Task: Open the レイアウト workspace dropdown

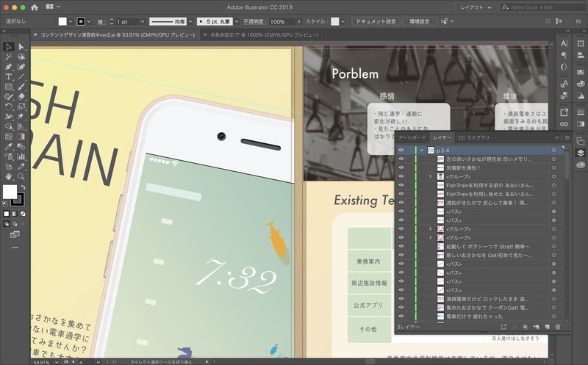Action: (476, 7)
